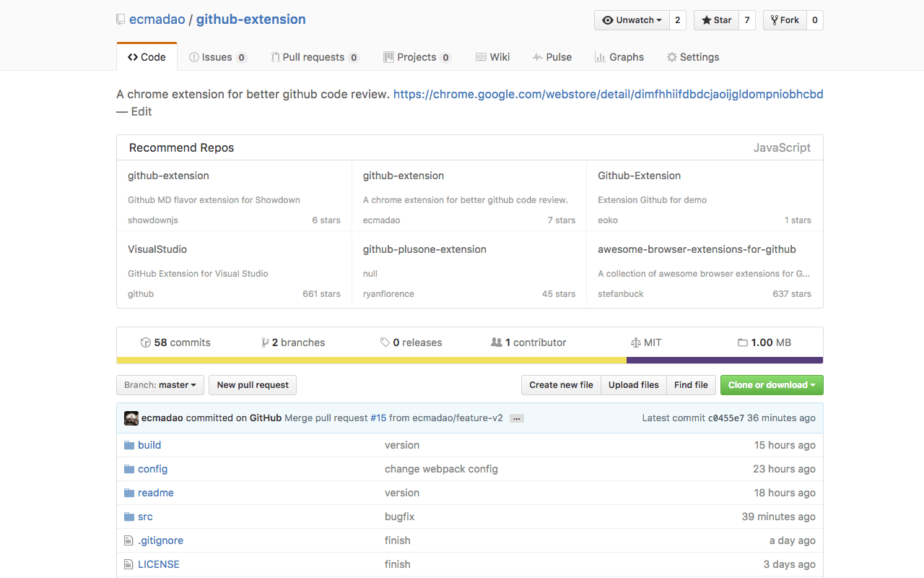
Task: Click the contributors people icon
Action: pos(497,342)
